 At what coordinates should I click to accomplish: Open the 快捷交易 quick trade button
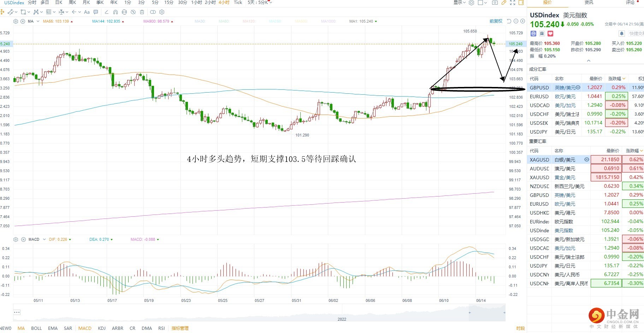tap(636, 34)
